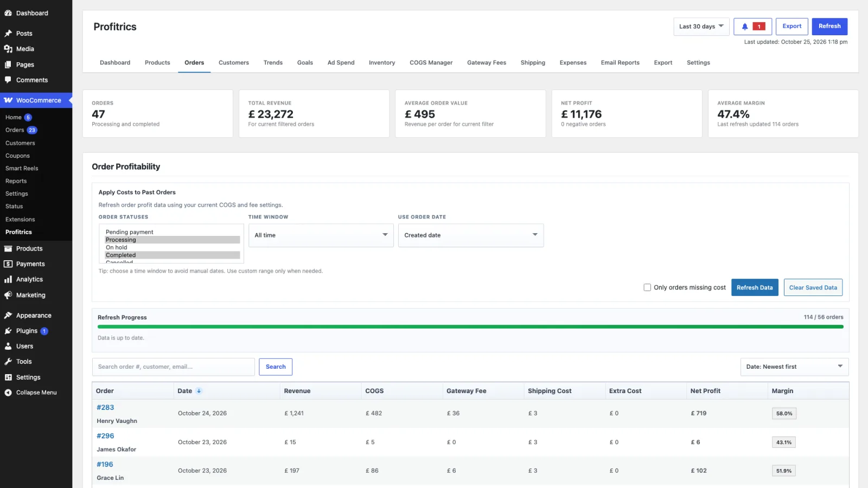Image resolution: width=868 pixels, height=488 pixels.
Task: Open the notifications bell with badge
Action: (x=752, y=27)
